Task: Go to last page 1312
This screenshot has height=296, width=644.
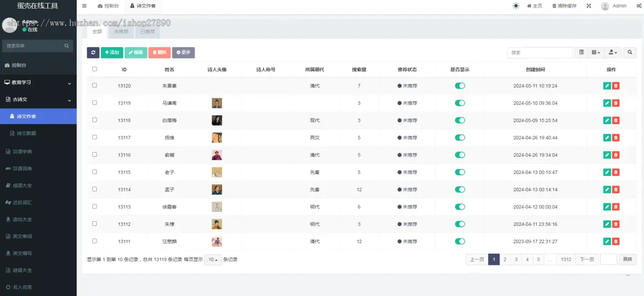Action: [566, 260]
